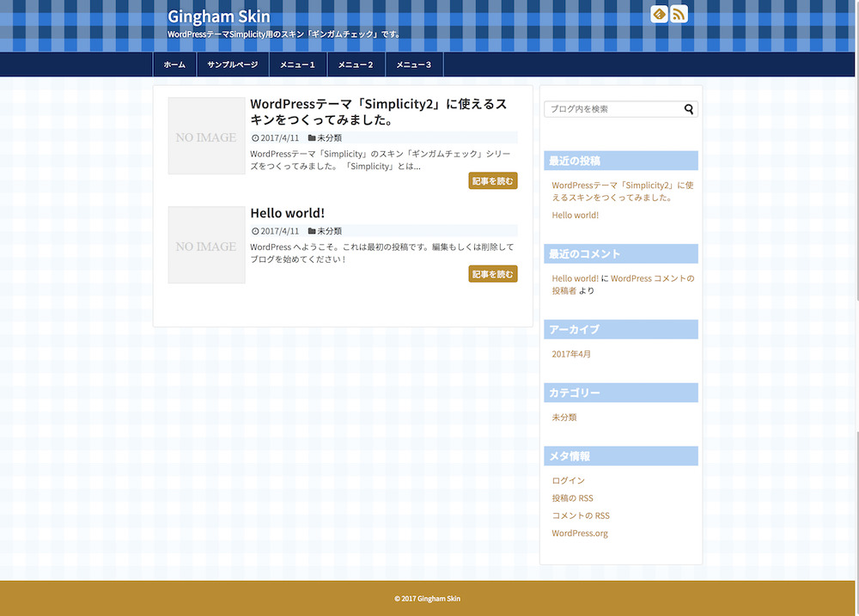859x616 pixels.
Task: Open the サンプルページ menu item
Action: pyautogui.click(x=232, y=65)
